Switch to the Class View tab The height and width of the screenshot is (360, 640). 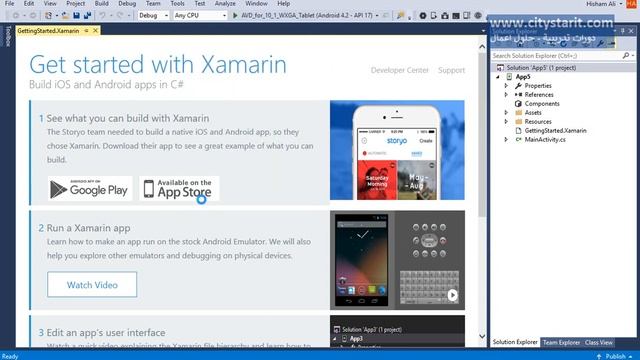[598, 342]
